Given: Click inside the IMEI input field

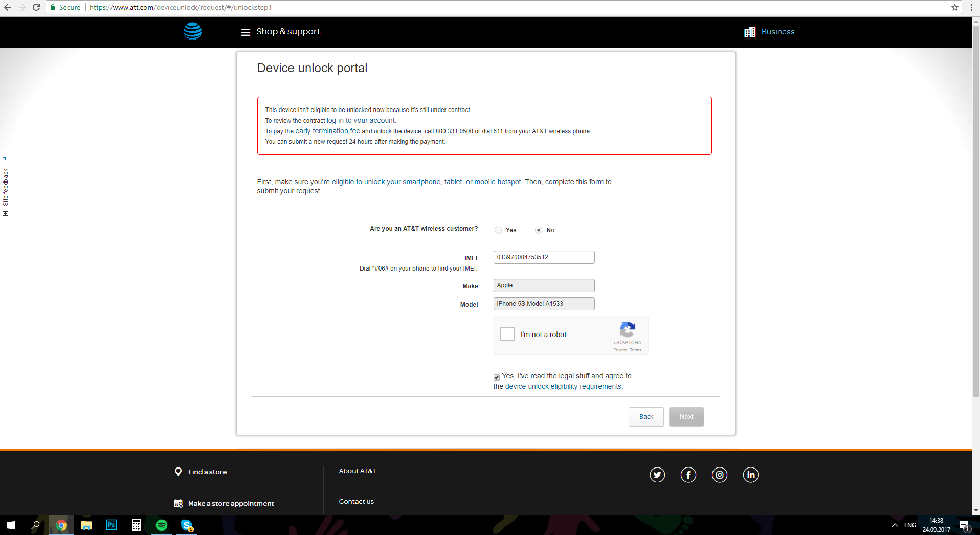Looking at the screenshot, I should [x=543, y=257].
